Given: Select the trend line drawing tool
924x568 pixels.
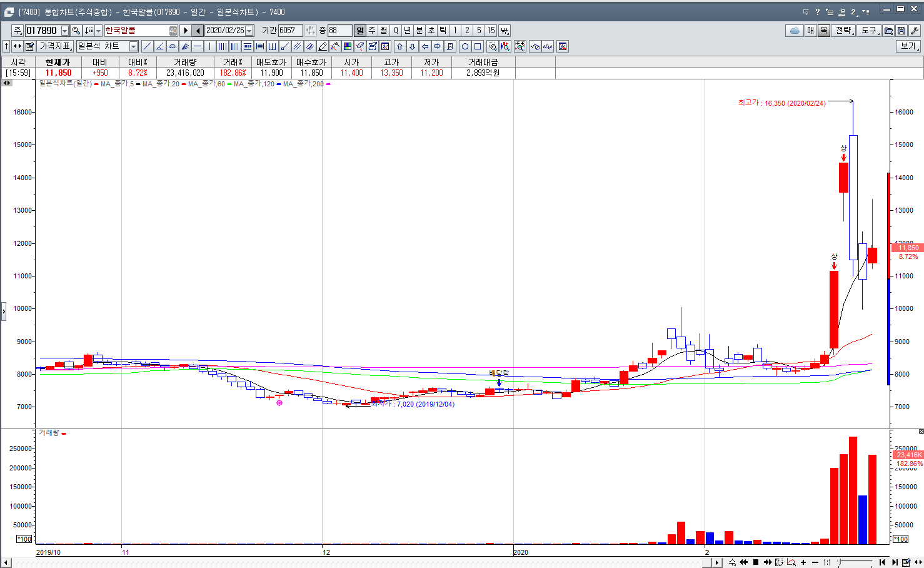Looking at the screenshot, I should [x=147, y=46].
